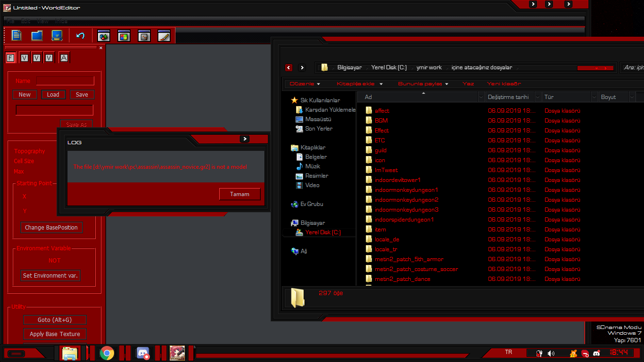The image size is (644, 362).
Task: Click the Apply Base Texture button
Action: 55,334
